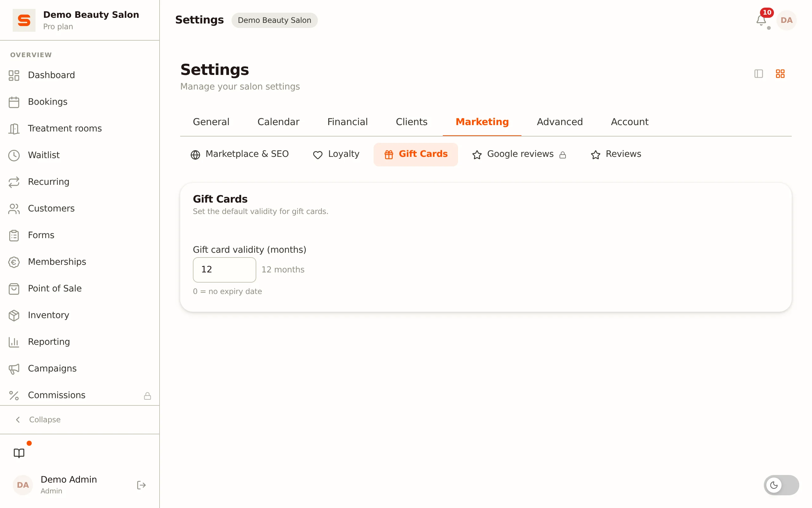The width and height of the screenshot is (812, 508).
Task: Click the '0 = no expiry date' hint
Action: (x=227, y=292)
